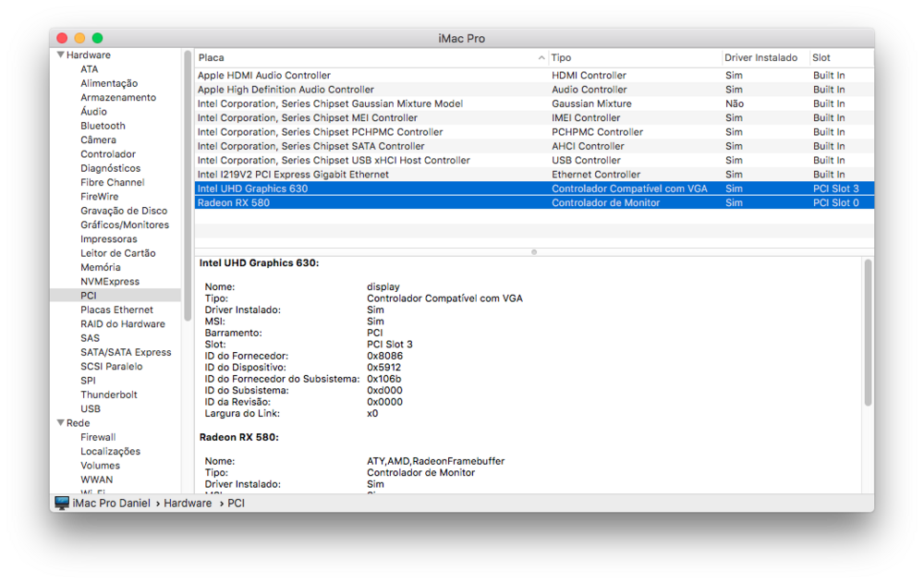Screen dimensions: 924x583
Task: Select USB in the hardware list
Action: point(91,408)
